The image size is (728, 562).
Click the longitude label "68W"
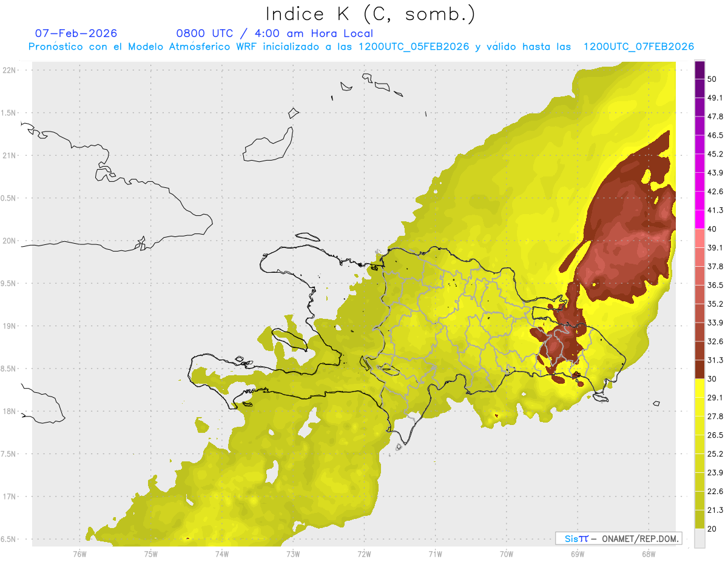click(648, 553)
